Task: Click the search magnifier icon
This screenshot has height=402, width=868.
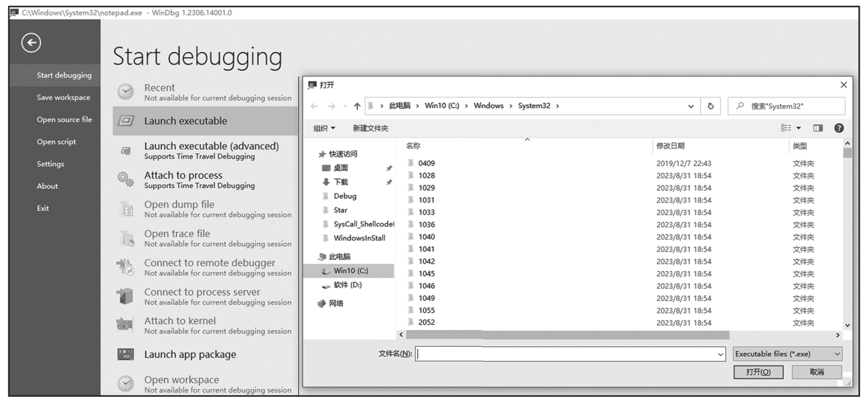Action: (740, 106)
